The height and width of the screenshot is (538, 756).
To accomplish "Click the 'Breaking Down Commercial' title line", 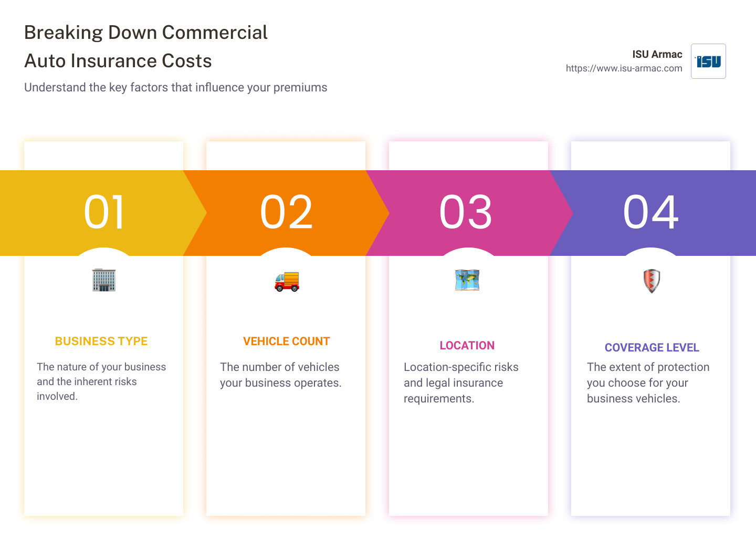I will point(146,33).
